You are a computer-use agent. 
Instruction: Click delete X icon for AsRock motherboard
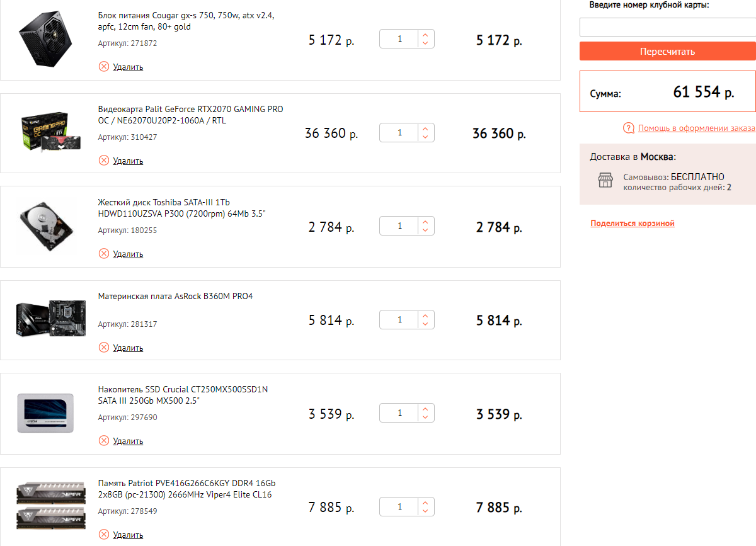(x=104, y=348)
